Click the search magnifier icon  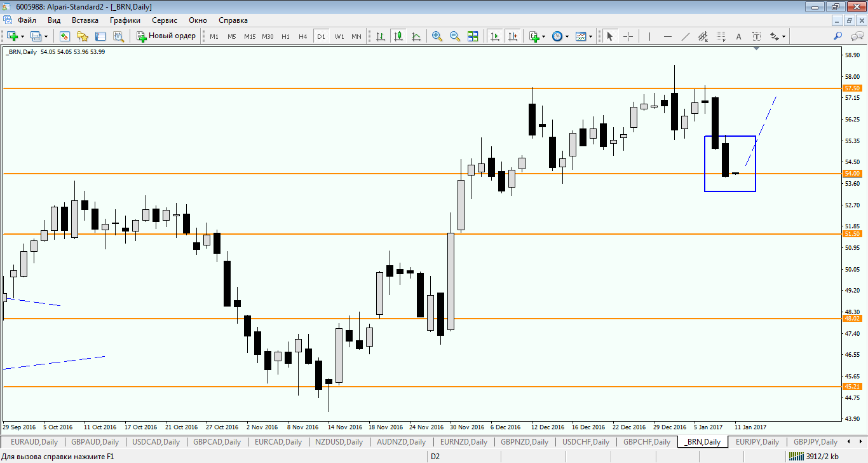[838, 36]
